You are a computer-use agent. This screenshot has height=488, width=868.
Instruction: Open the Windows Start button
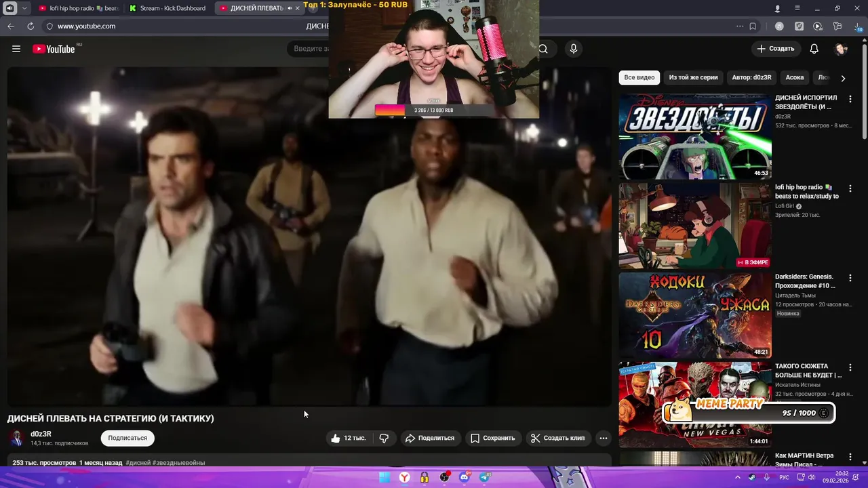coord(384,477)
